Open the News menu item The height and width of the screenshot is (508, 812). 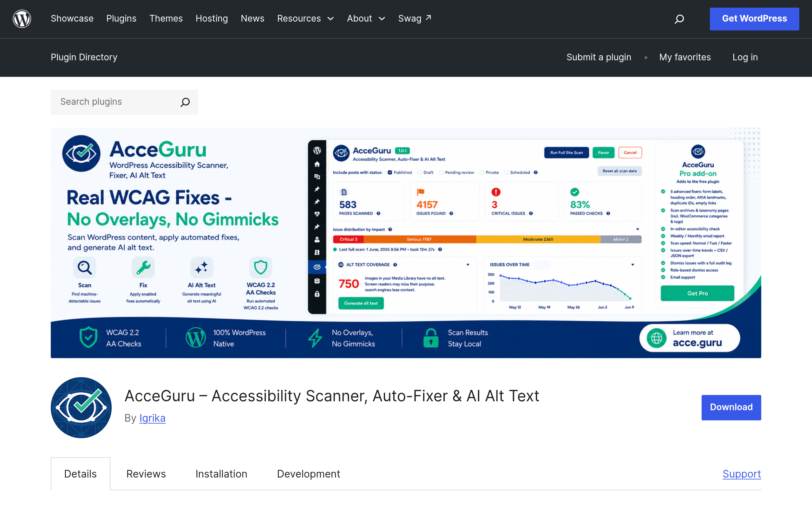tap(253, 18)
